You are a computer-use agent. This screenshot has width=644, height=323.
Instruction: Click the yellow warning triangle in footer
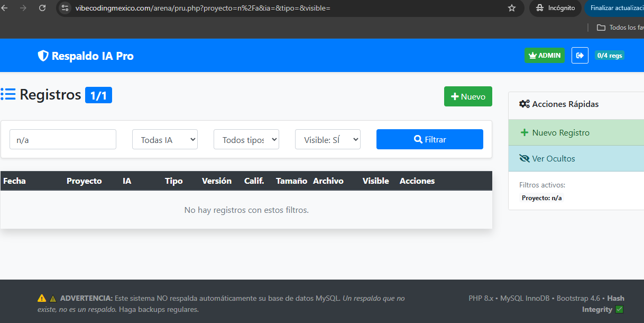coord(42,298)
